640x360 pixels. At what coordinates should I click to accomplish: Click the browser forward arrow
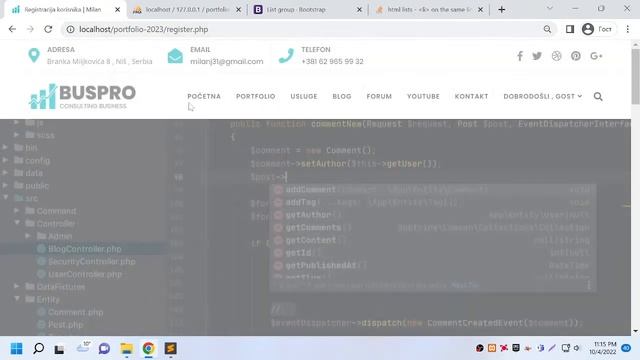click(30, 29)
